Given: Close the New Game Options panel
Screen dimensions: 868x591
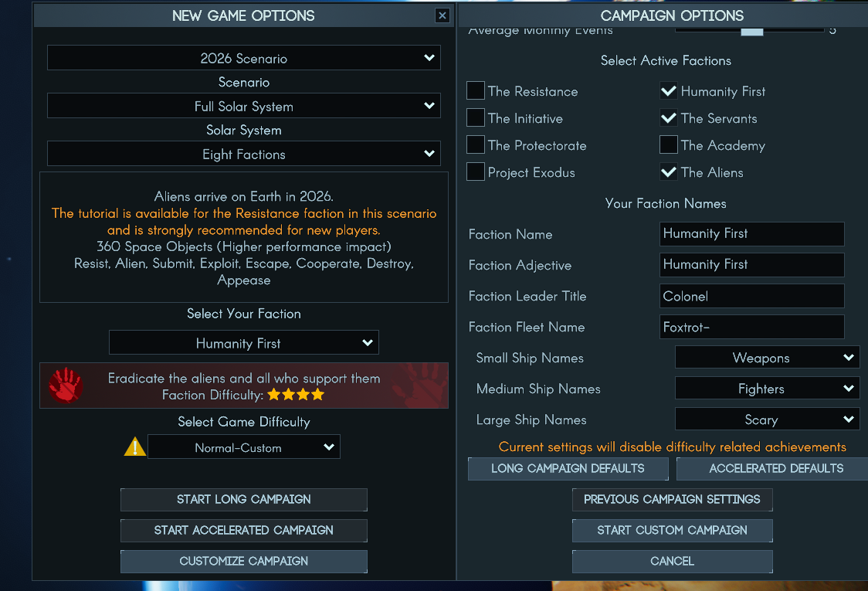Looking at the screenshot, I should point(442,15).
